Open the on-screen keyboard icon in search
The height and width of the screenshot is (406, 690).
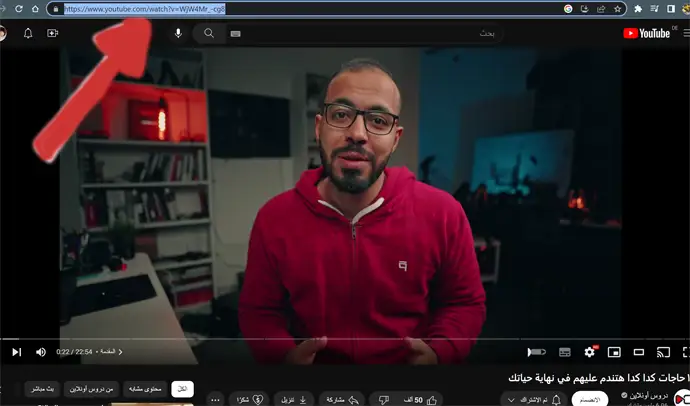click(x=235, y=34)
